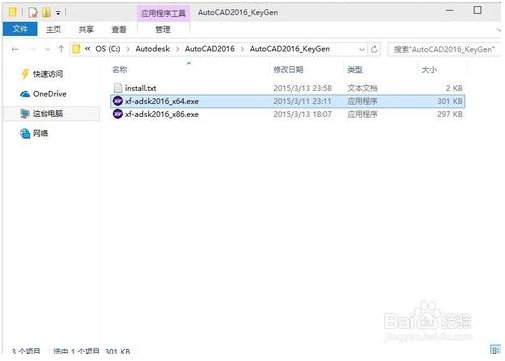Select the 应用程序工具 contextual tab
This screenshot has height=361, width=505.
pos(163,13)
